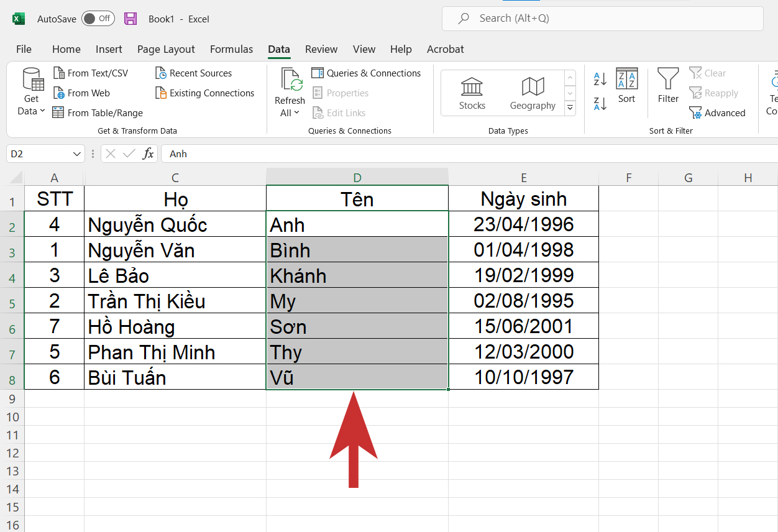This screenshot has width=778, height=532.
Task: Sort A to Z ascending
Action: pos(600,79)
